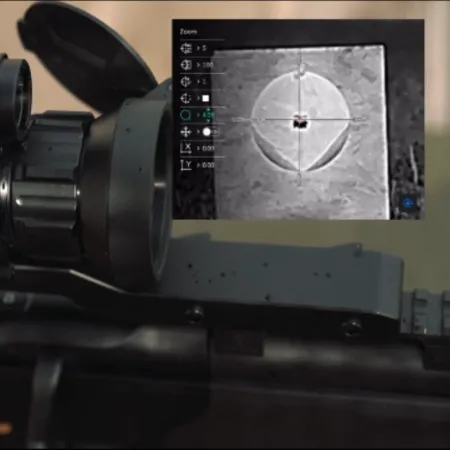Increase zoom with the green up arrow
450x450 pixels.
click(208, 110)
